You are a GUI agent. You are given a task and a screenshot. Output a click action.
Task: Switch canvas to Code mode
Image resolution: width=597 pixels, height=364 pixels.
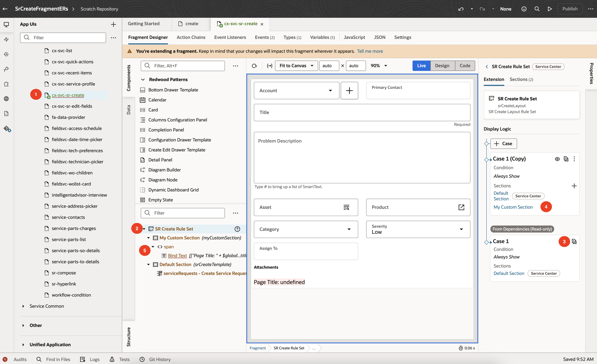(x=465, y=66)
